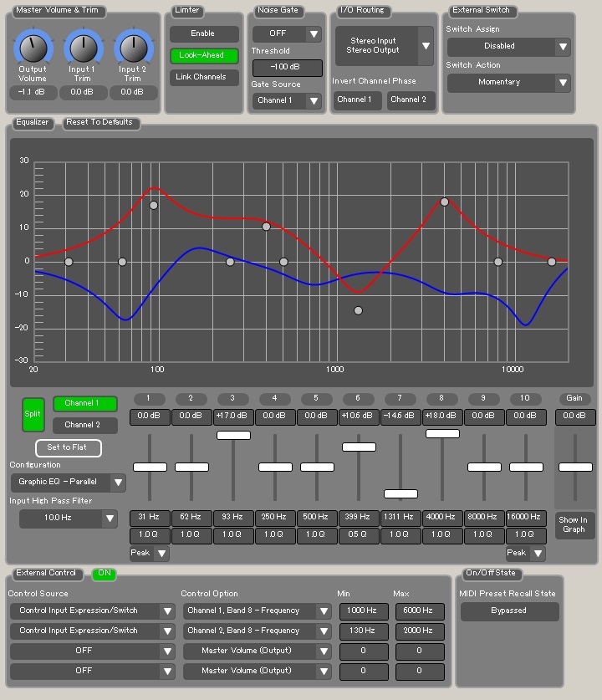Open the I/O Routing Stereo Input dropdown
This screenshot has width=602, height=700.
point(385,46)
